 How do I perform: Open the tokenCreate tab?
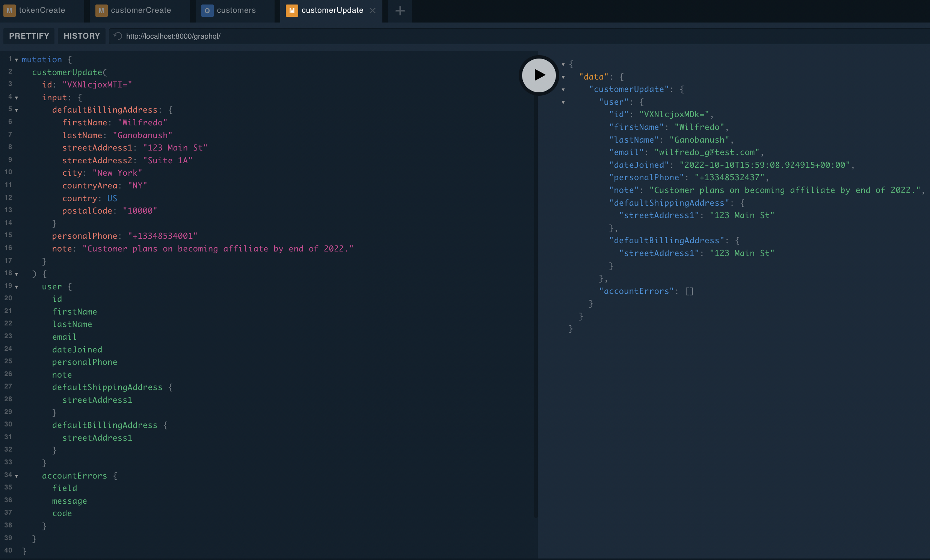[x=42, y=11]
